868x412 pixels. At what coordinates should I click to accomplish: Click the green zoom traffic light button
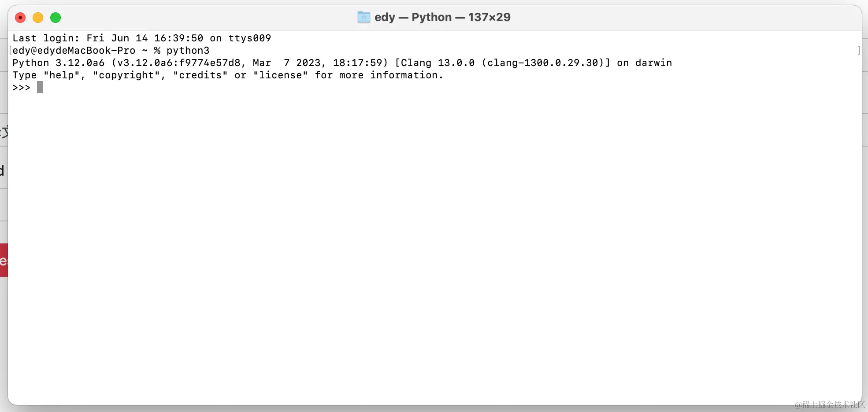pyautogui.click(x=56, y=18)
